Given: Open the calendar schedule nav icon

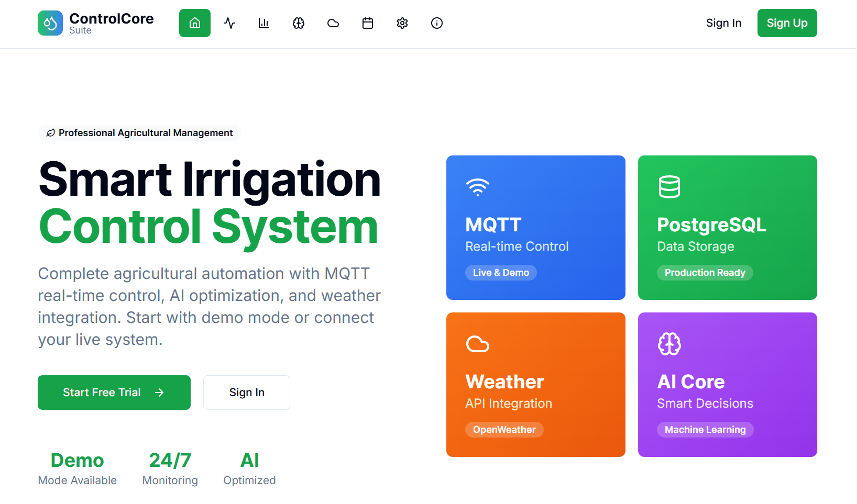Looking at the screenshot, I should [x=368, y=23].
